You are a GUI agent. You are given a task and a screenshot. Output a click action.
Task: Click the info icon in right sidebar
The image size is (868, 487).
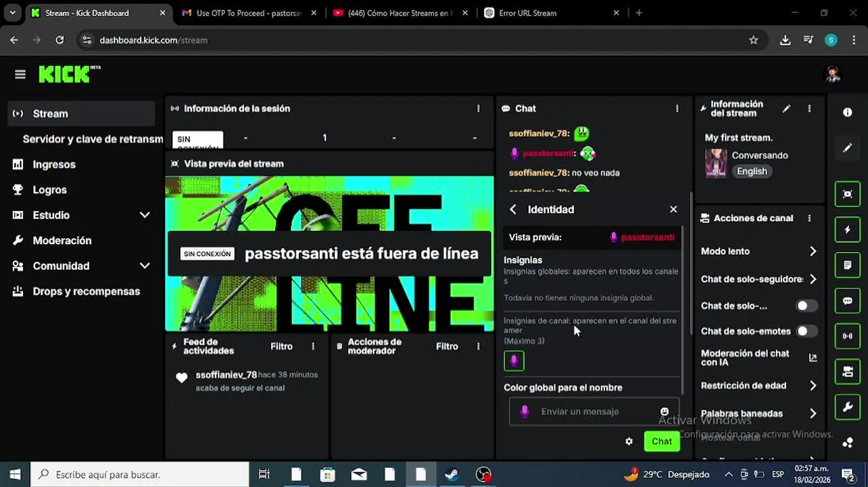(x=847, y=112)
